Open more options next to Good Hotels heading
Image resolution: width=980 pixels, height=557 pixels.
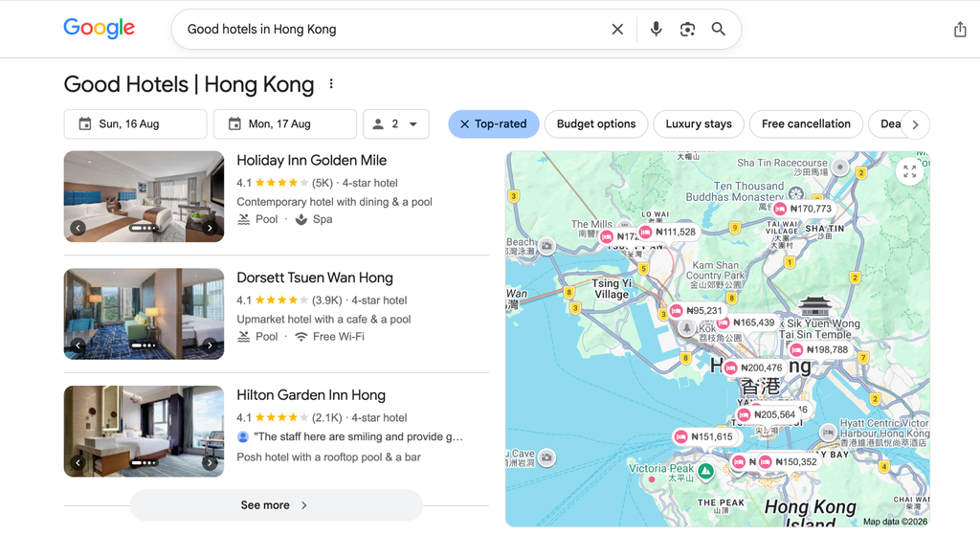tap(331, 84)
